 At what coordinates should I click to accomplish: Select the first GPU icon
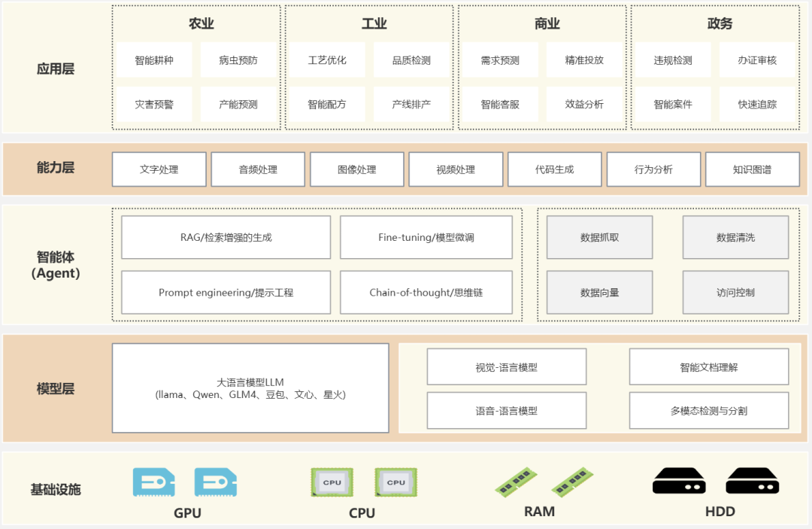[153, 482]
